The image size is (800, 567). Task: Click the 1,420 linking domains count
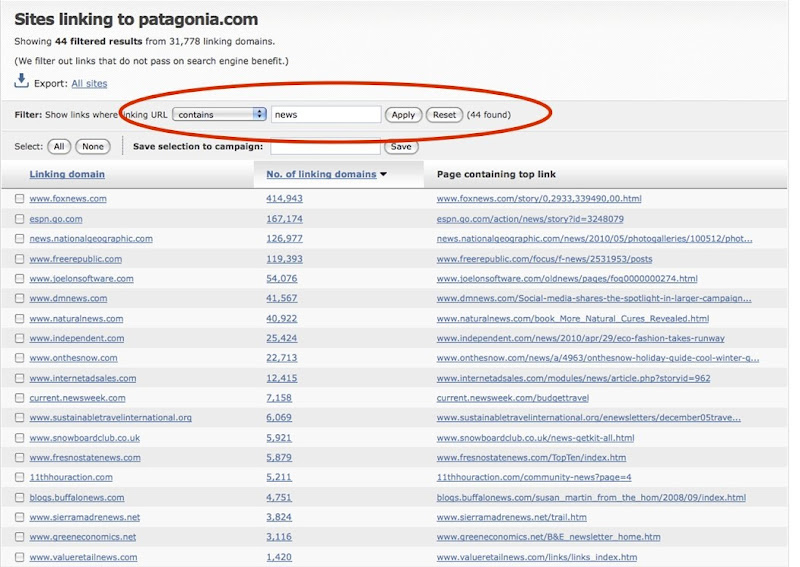[279, 557]
